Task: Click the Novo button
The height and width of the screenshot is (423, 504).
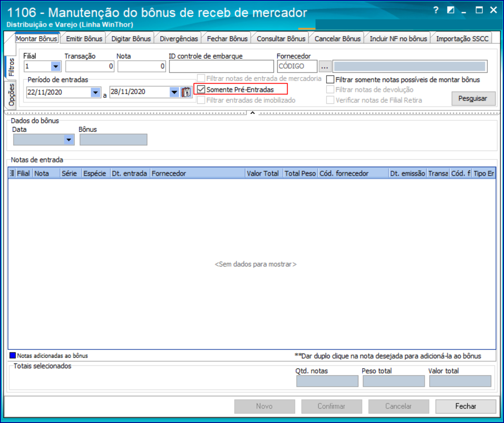Action: pyautogui.click(x=264, y=406)
